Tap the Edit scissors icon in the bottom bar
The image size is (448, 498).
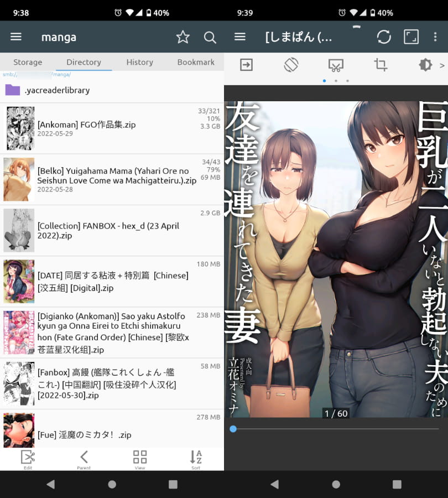pos(28,459)
